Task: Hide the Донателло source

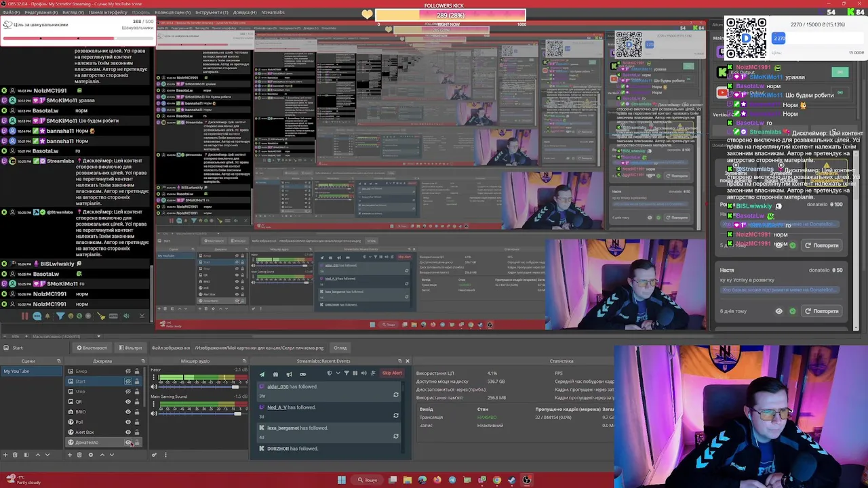Action: coord(128,443)
